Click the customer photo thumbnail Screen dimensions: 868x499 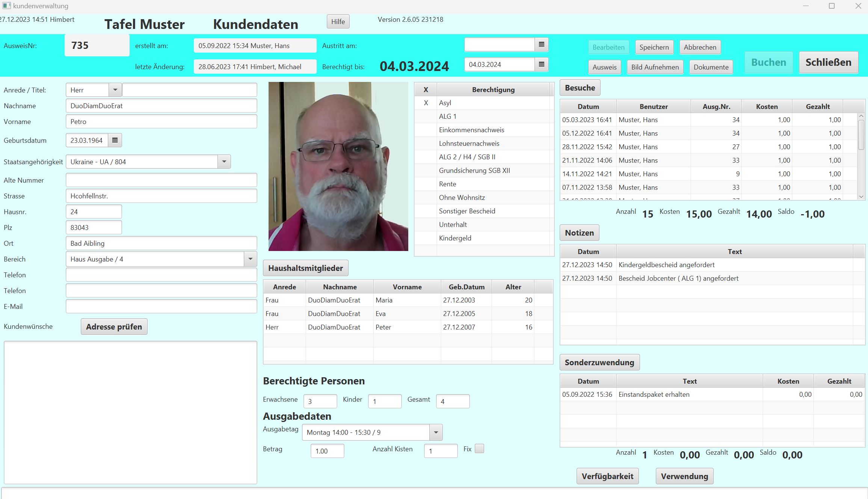click(338, 166)
